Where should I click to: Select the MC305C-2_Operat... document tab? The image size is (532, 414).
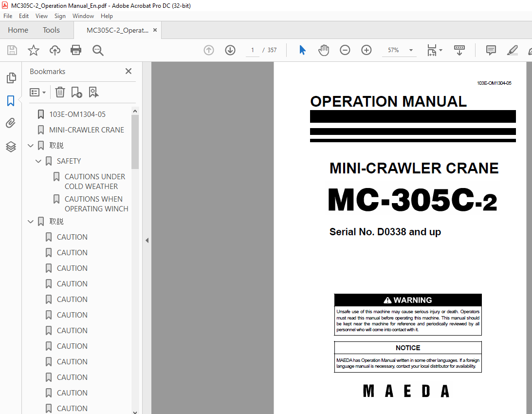(x=117, y=30)
